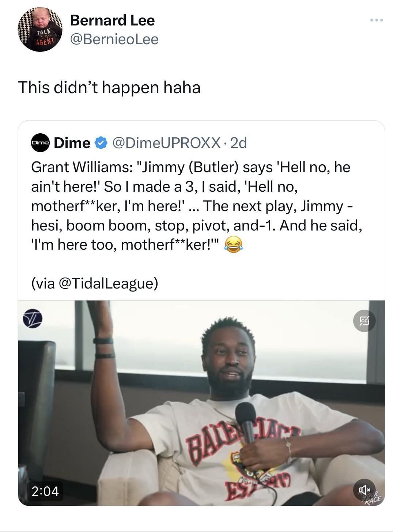Click the @DimeUPROXX handle
This screenshot has height=532, width=393.
pos(166,143)
